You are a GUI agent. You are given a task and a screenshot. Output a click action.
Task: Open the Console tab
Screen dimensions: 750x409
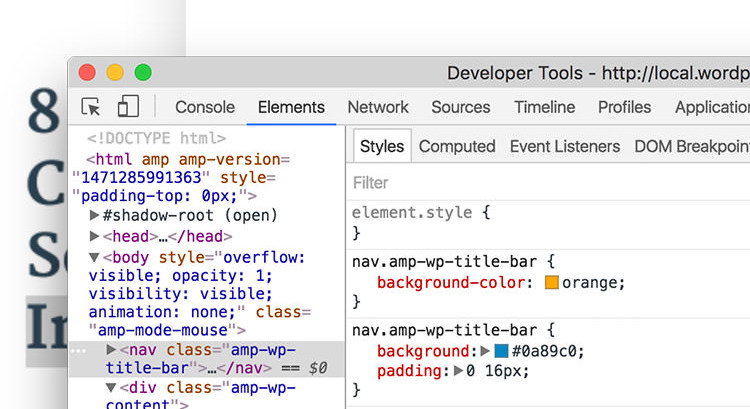205,107
